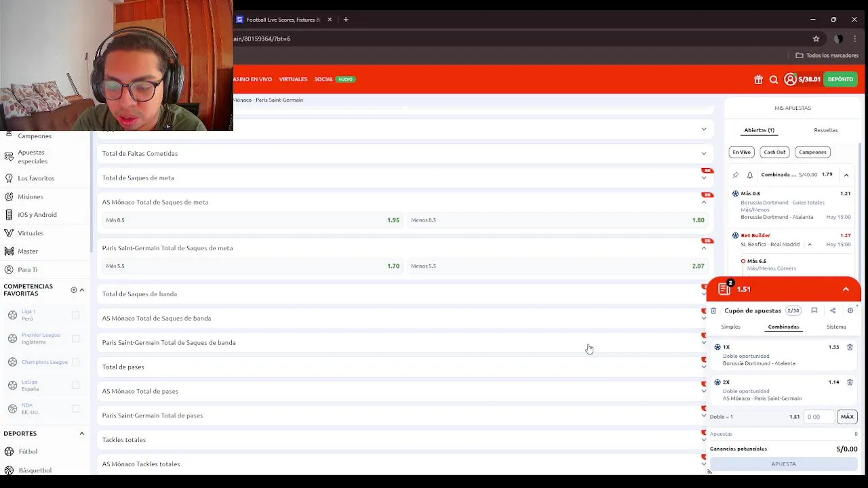Select the Sistema coupon tab
Viewport: 868px width, 488px height.
836,327
